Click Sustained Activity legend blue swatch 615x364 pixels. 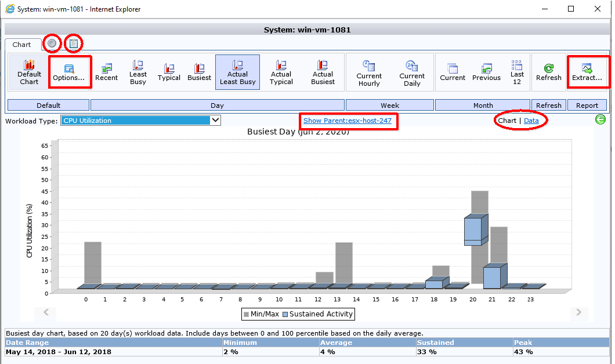(285, 314)
